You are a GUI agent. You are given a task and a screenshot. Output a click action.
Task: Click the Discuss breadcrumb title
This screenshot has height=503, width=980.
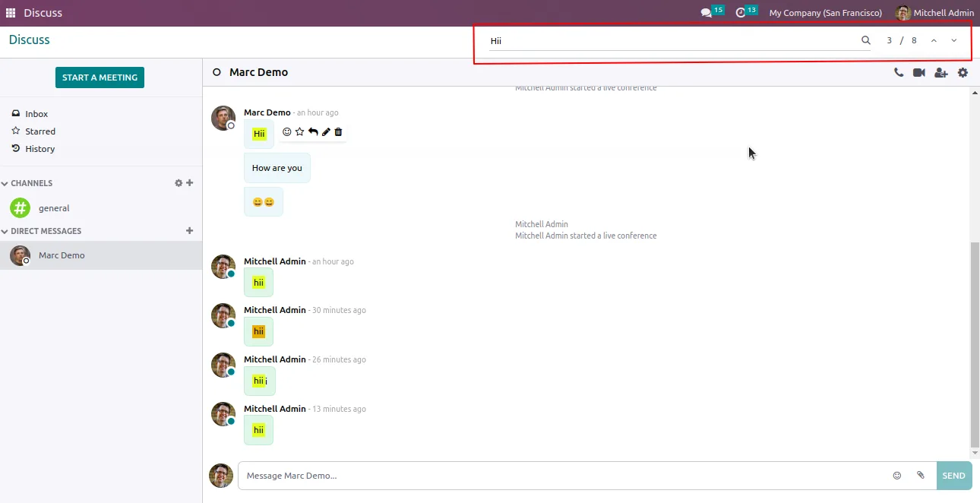click(x=30, y=40)
